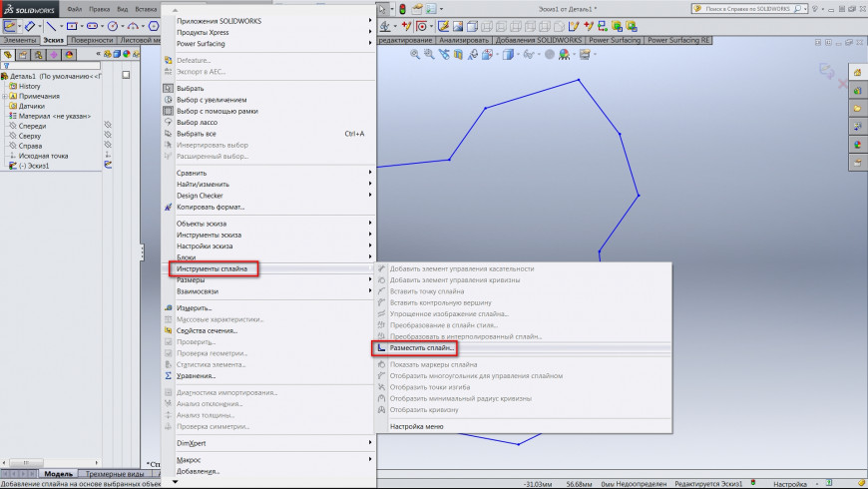Click the SOLIDWORKS help search field
The height and width of the screenshot is (489, 868).
(748, 9)
